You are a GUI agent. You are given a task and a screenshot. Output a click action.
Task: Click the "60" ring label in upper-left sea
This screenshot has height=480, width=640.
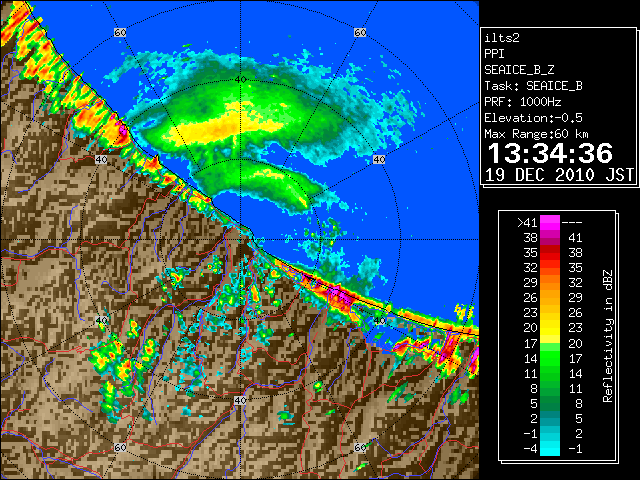pos(120,32)
